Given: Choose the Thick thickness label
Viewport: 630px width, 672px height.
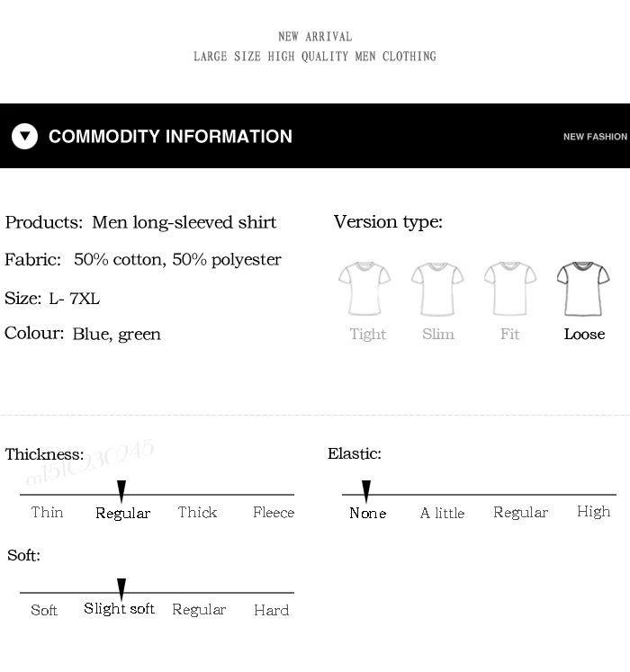Looking at the screenshot, I should point(197,512).
